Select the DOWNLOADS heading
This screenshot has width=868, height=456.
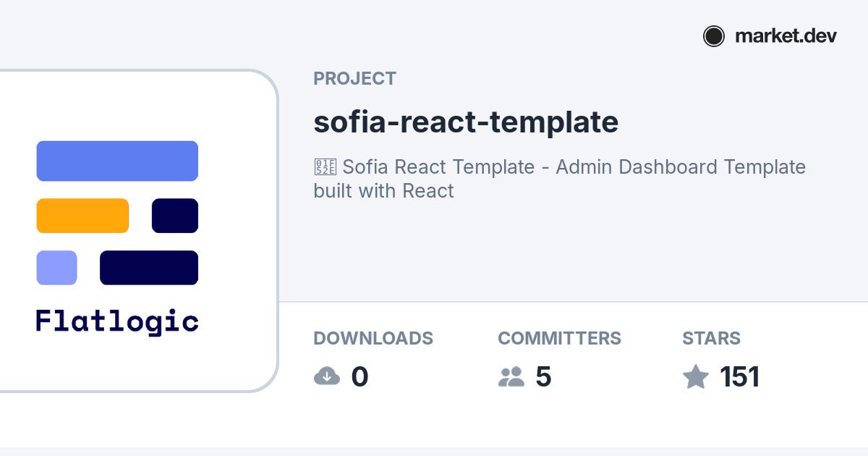pyautogui.click(x=373, y=338)
